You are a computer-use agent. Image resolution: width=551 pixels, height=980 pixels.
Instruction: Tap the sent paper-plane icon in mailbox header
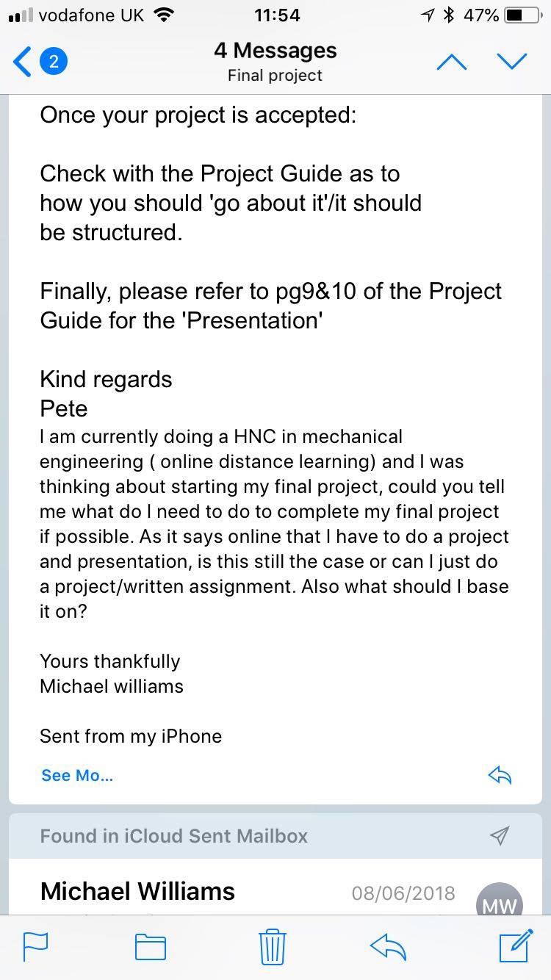[x=500, y=835]
